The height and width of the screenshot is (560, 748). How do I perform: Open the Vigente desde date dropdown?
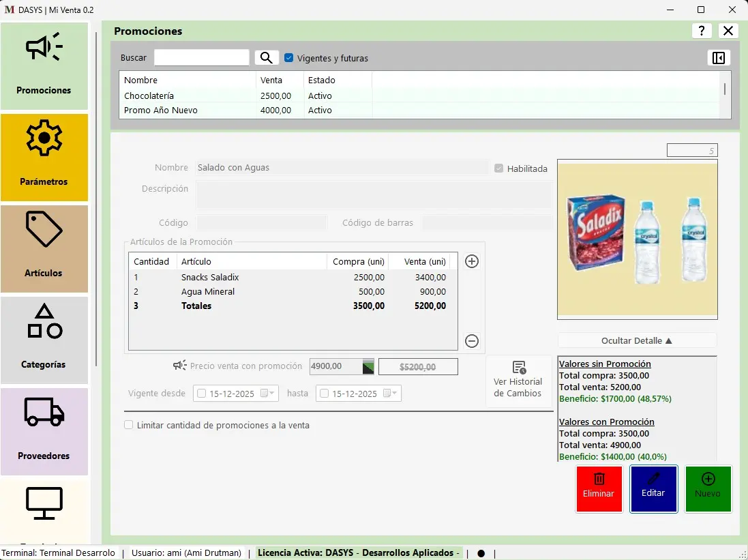(271, 394)
